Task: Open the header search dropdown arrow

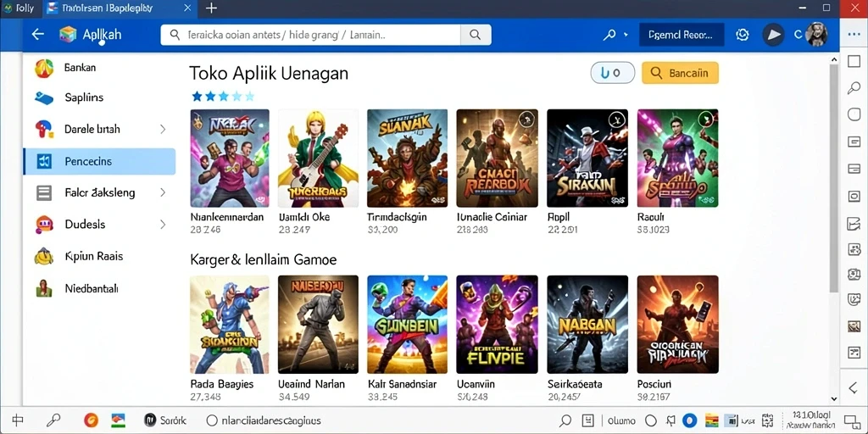Action: 626,35
